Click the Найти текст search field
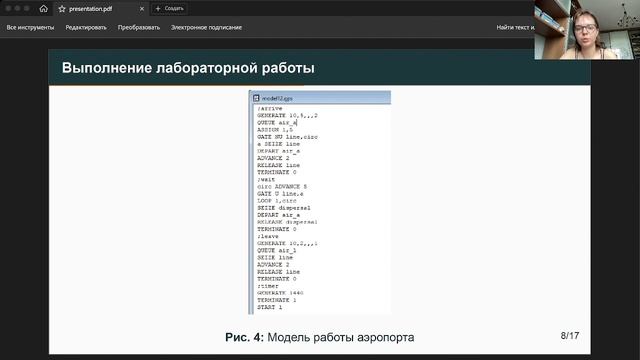This screenshot has height=360, width=640. pos(515,27)
